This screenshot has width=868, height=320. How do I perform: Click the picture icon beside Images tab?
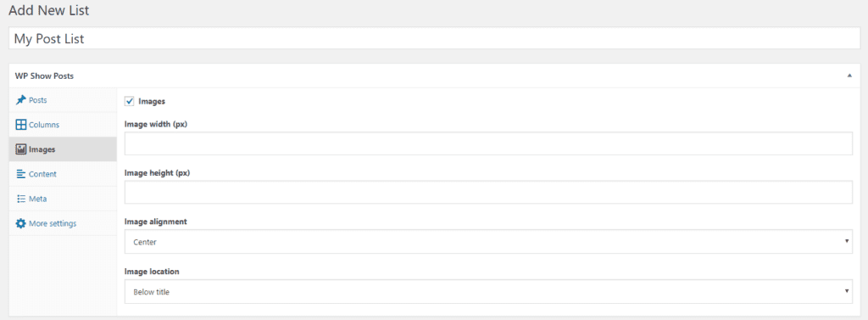(x=21, y=149)
